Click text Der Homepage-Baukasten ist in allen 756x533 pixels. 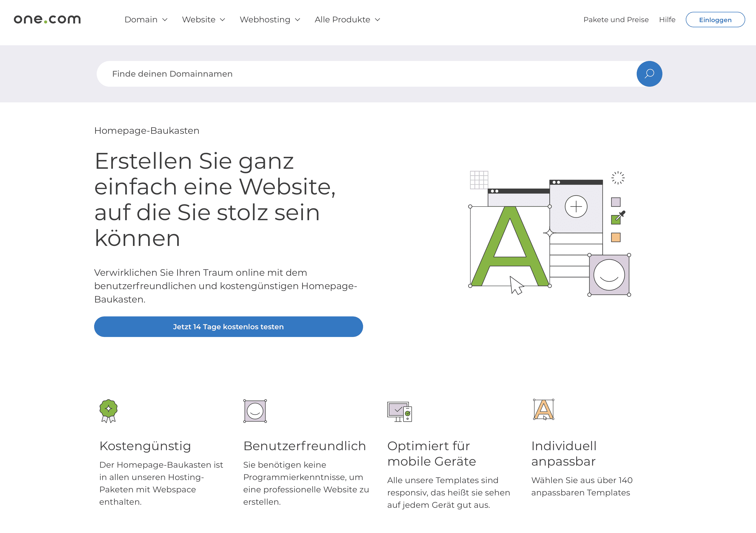161,483
